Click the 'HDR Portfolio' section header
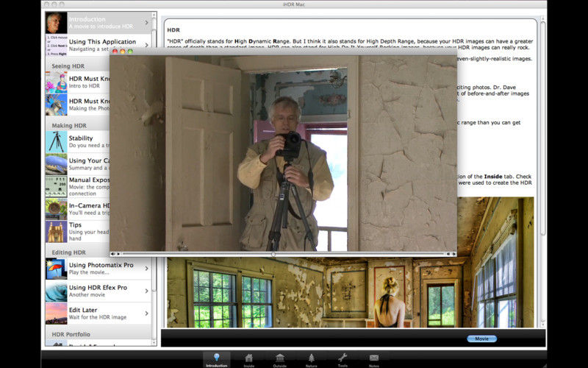Image resolution: width=588 pixels, height=368 pixels. pyautogui.click(x=71, y=334)
